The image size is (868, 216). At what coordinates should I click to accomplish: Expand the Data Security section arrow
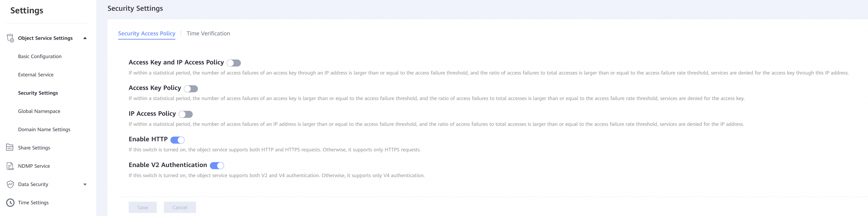click(85, 184)
